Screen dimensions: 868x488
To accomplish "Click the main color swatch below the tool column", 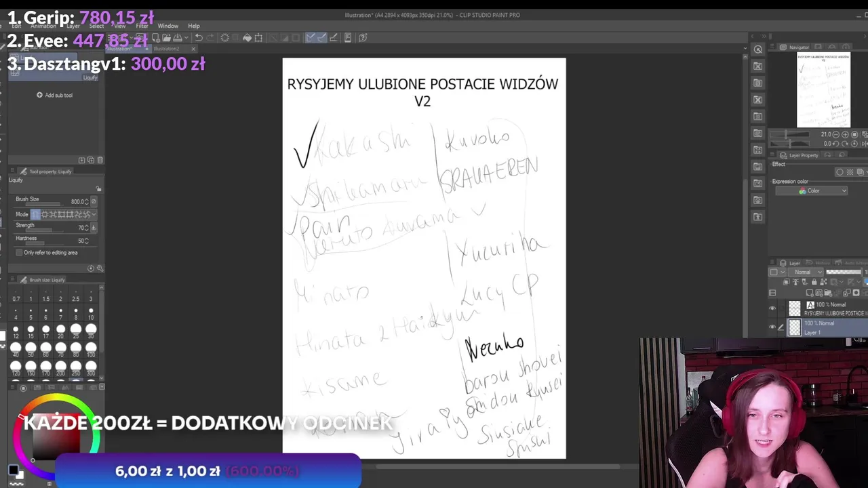I will coord(12,470).
